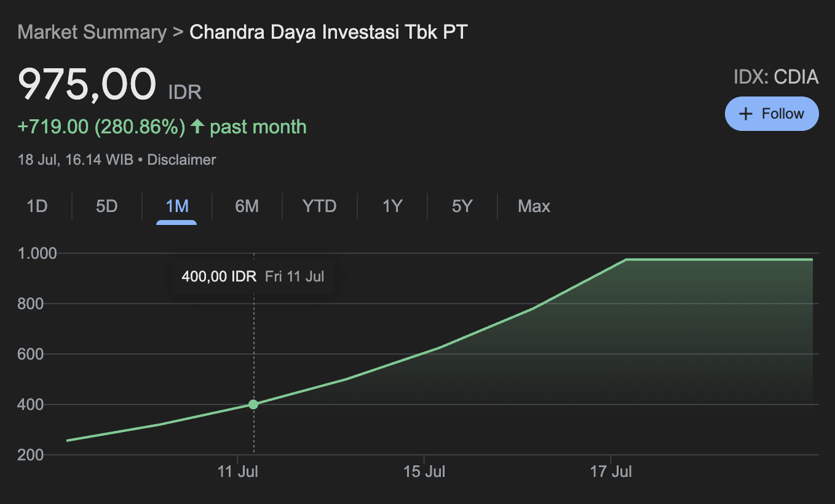Screen dimensions: 835x504
Task: Click the Chandra Daya Investasi Tbk PT title
Action: coord(328,32)
